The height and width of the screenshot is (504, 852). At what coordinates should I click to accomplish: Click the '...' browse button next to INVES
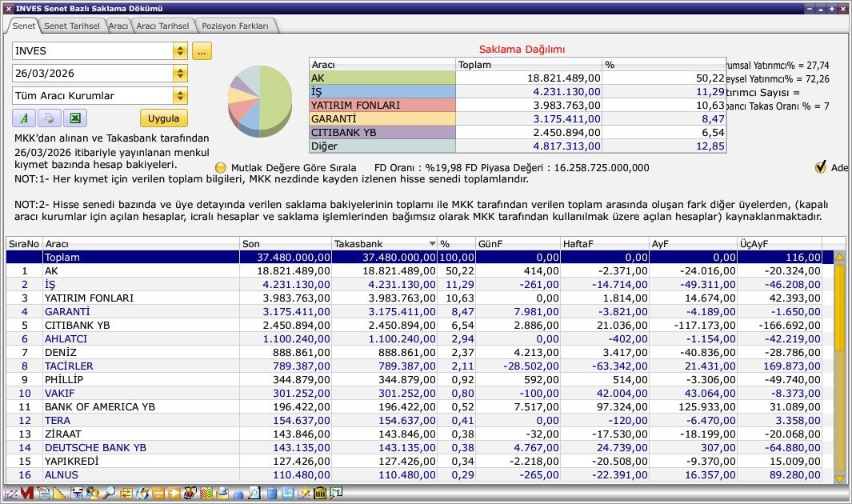[x=202, y=51]
